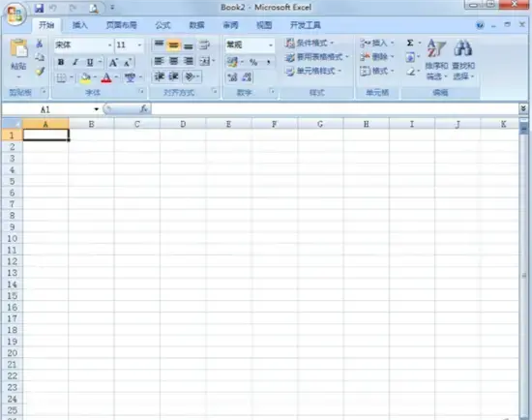Click the Name Box showing A1
This screenshot has width=532, height=420.
(45, 109)
